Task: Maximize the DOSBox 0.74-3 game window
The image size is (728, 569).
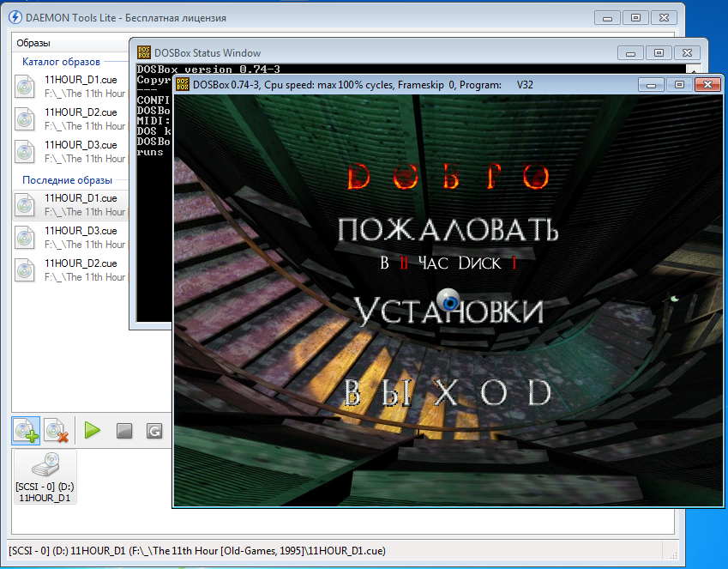Action: [679, 85]
